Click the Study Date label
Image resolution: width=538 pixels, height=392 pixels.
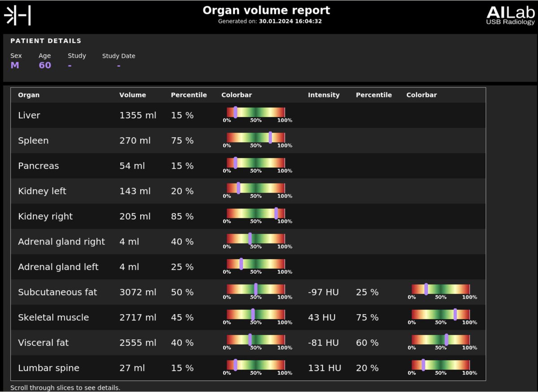(x=118, y=56)
